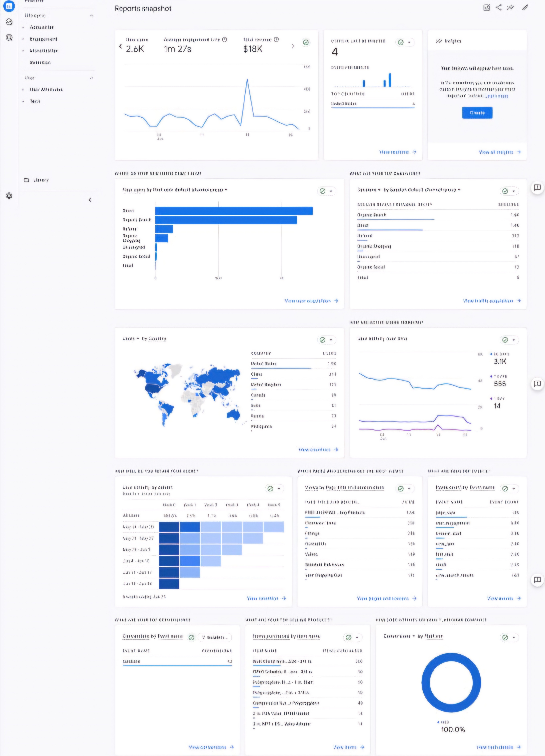The image size is (545, 756).
Task: Toggle green status check on the overview card
Action: (x=305, y=42)
